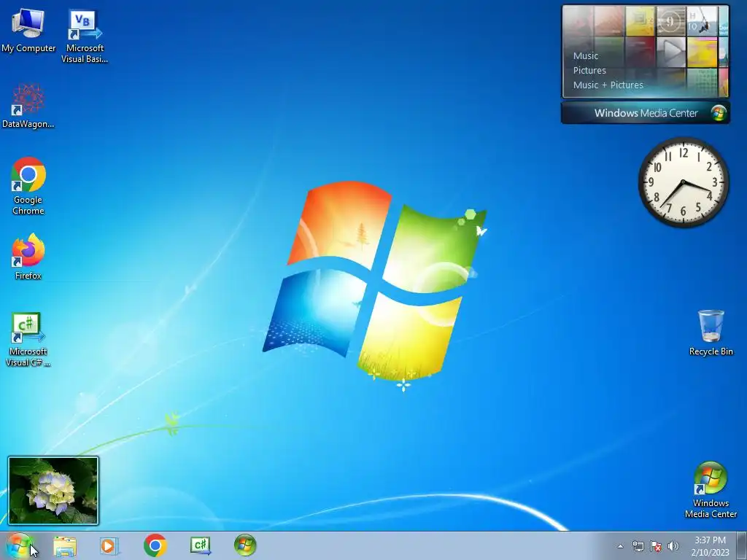
Task: Select the Windows Media Center desktop shortcut
Action: pos(711,489)
